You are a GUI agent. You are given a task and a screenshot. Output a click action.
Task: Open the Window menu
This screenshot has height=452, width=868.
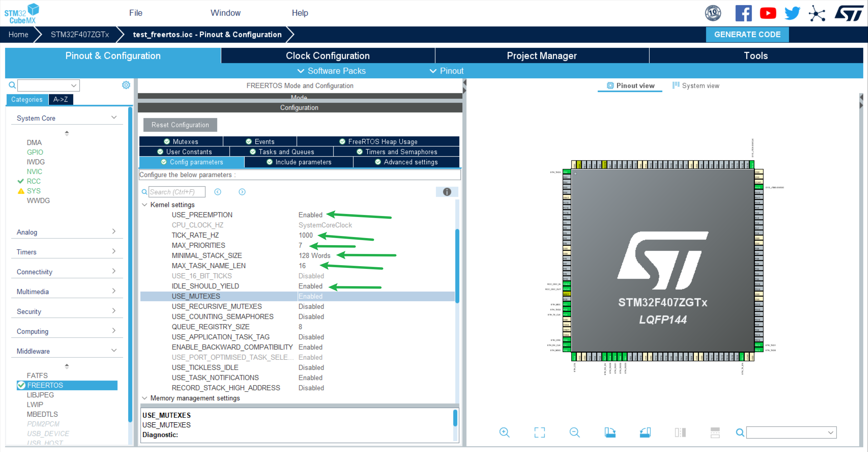225,13
